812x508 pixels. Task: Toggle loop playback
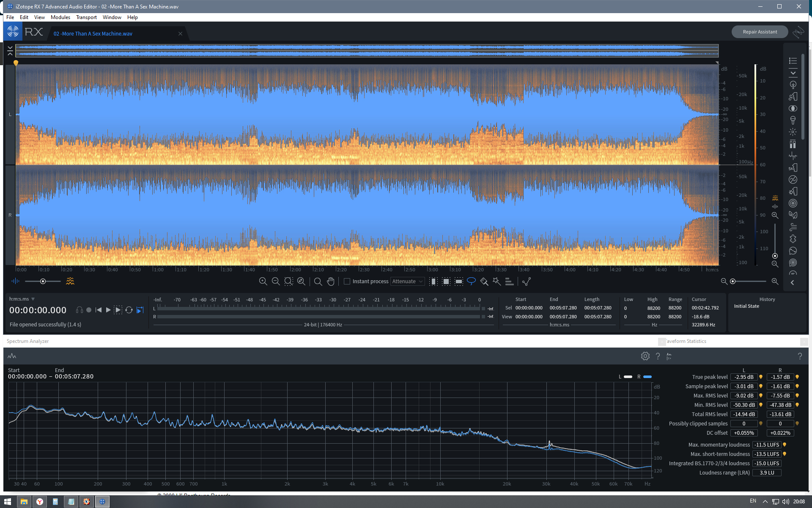coord(129,310)
